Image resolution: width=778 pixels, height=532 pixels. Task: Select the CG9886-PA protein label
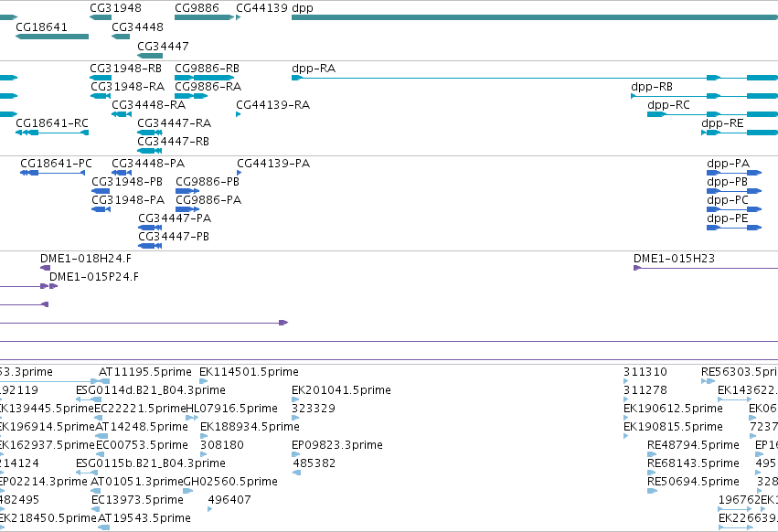coord(208,200)
